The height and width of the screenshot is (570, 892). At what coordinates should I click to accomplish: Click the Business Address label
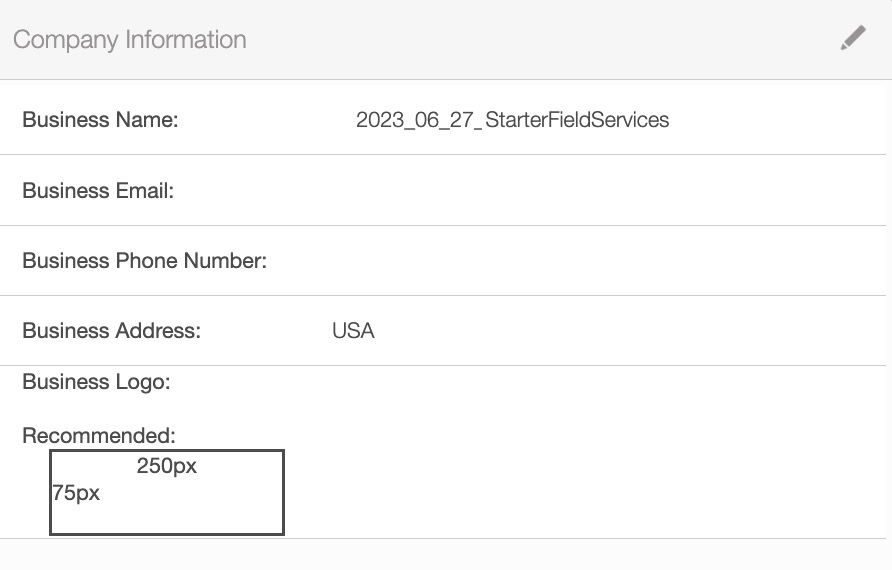click(111, 331)
